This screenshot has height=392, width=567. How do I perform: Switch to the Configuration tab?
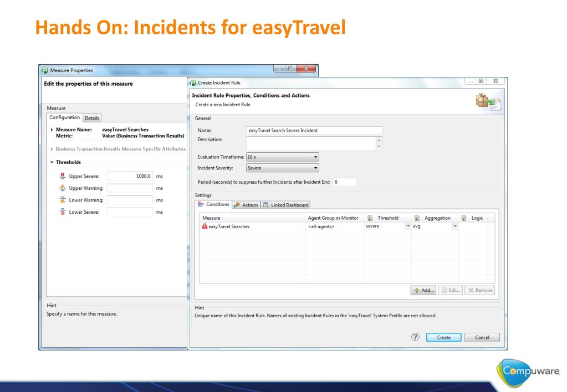point(64,117)
